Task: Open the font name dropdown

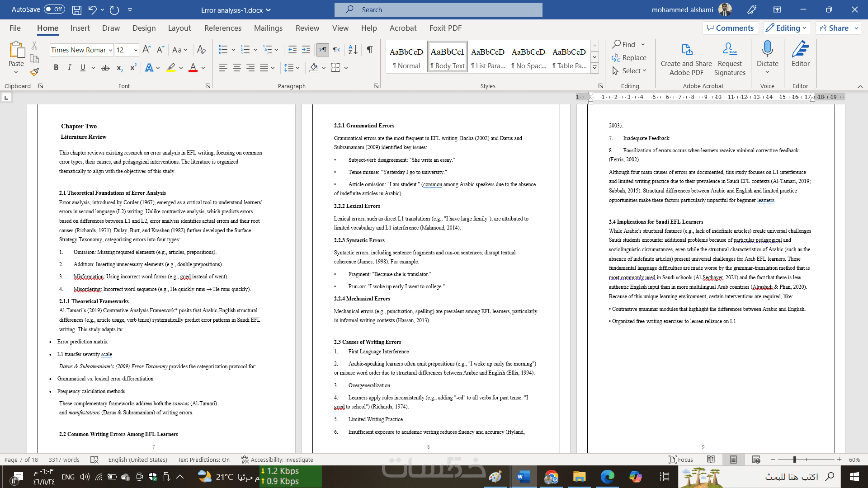Action: coord(110,50)
